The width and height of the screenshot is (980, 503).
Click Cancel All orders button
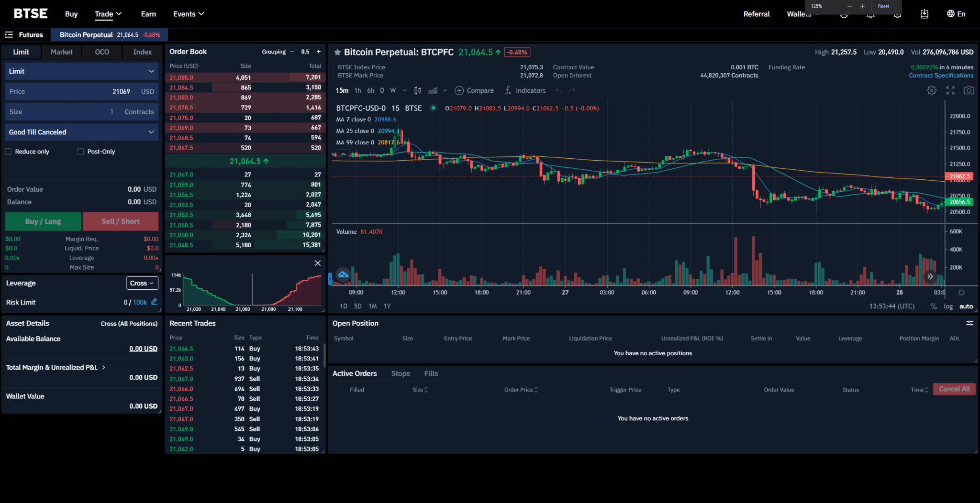pos(954,389)
